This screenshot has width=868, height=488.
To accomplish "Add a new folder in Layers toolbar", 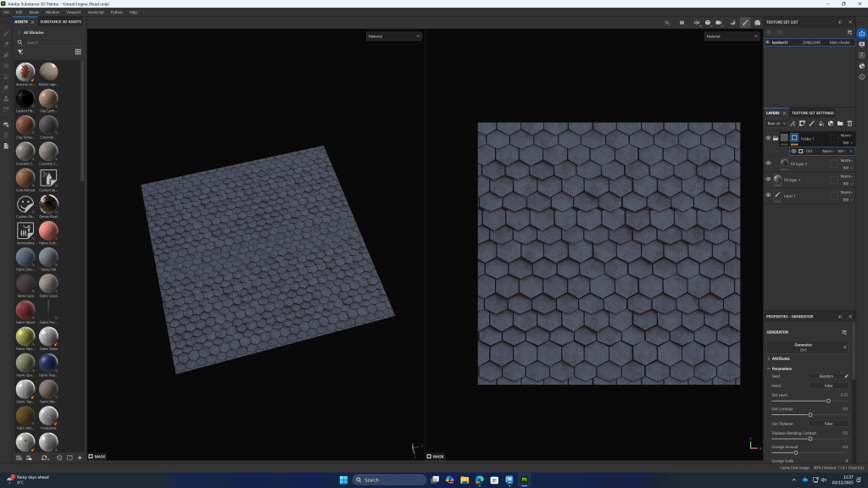I will click(x=839, y=124).
